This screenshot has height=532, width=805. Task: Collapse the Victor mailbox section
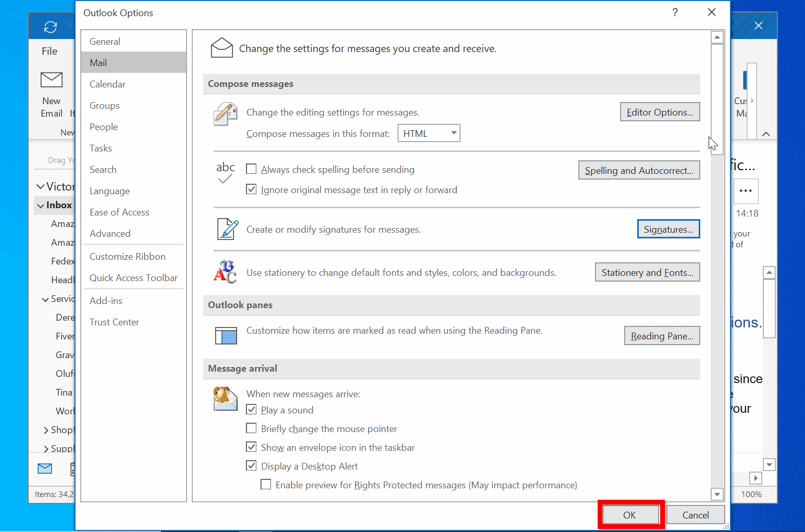point(40,186)
